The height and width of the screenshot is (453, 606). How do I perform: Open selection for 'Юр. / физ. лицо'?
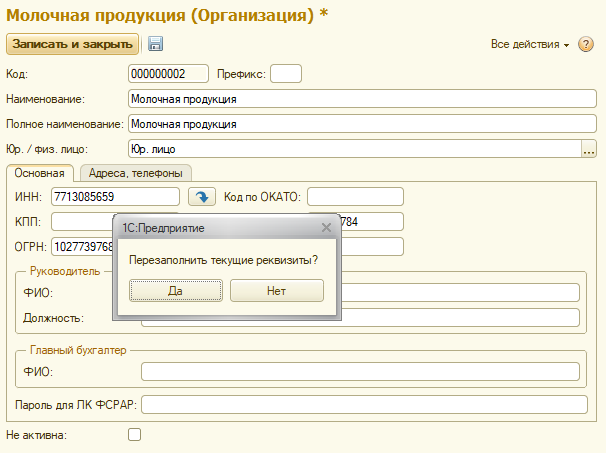pos(588,149)
